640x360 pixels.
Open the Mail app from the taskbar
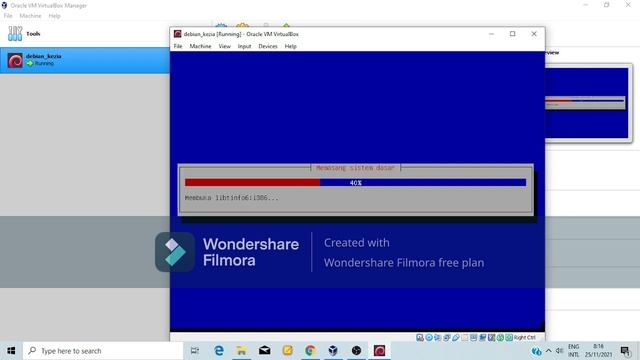pos(264,351)
